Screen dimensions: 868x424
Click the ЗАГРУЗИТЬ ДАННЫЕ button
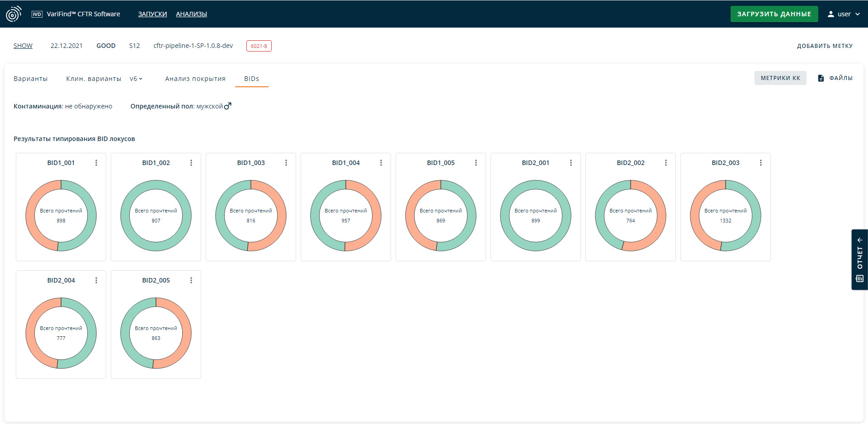(x=774, y=14)
